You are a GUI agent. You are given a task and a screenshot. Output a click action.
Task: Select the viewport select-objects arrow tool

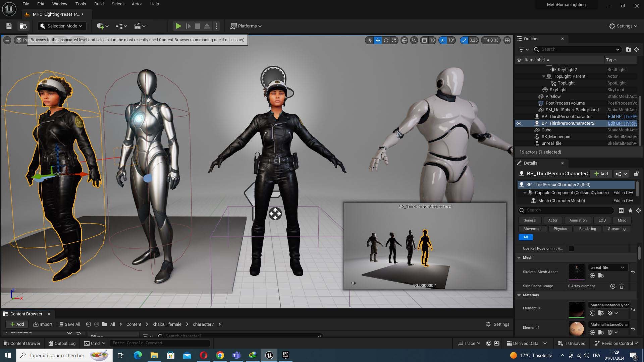[x=370, y=40]
